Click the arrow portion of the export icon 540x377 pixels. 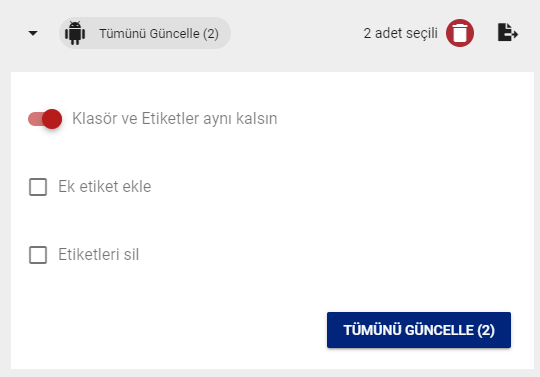(514, 34)
